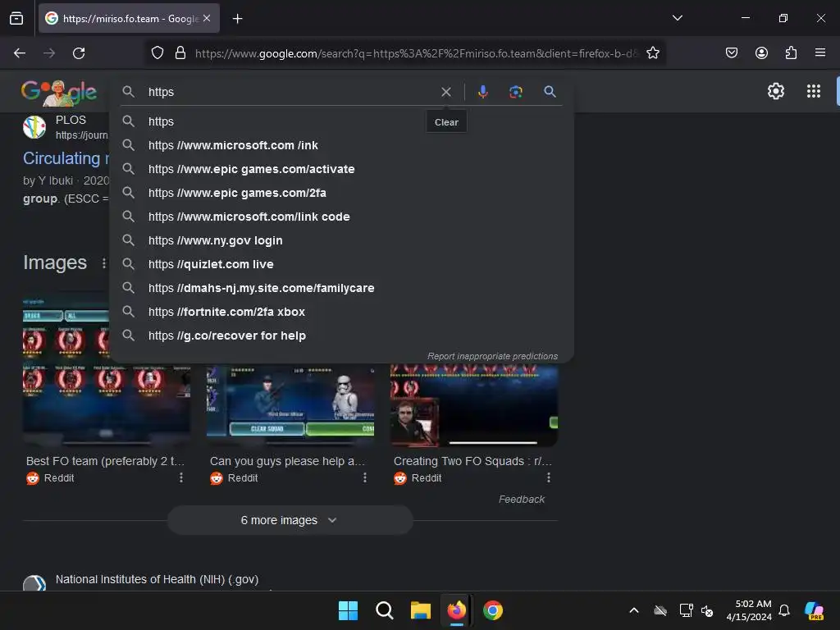Choose suggestion www.ny.gov login

341,240
